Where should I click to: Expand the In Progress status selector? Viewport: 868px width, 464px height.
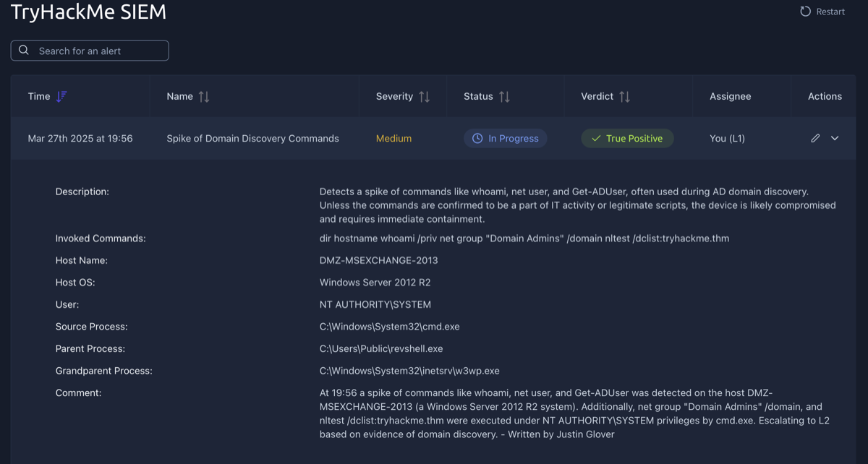pos(505,137)
